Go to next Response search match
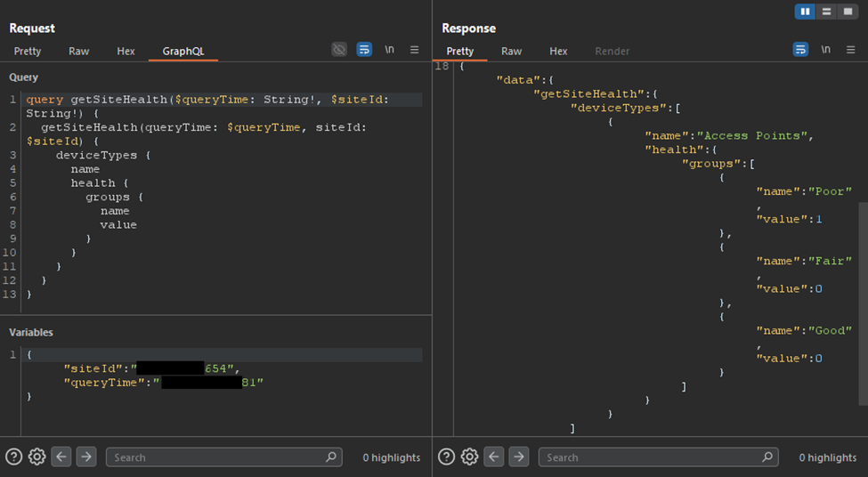 (519, 457)
